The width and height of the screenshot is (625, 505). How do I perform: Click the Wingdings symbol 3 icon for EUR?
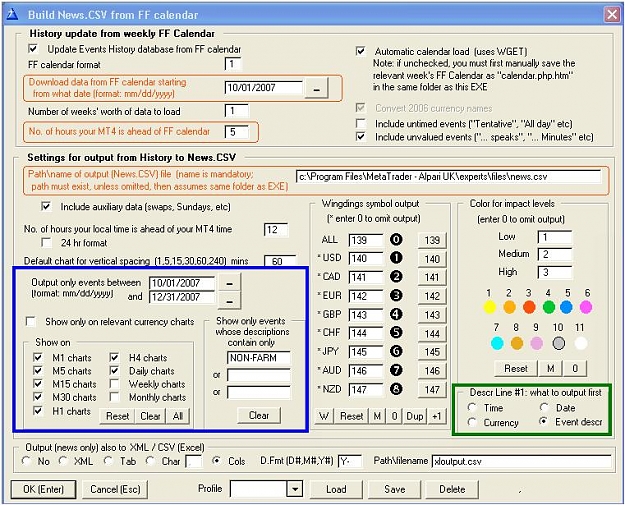(x=396, y=295)
